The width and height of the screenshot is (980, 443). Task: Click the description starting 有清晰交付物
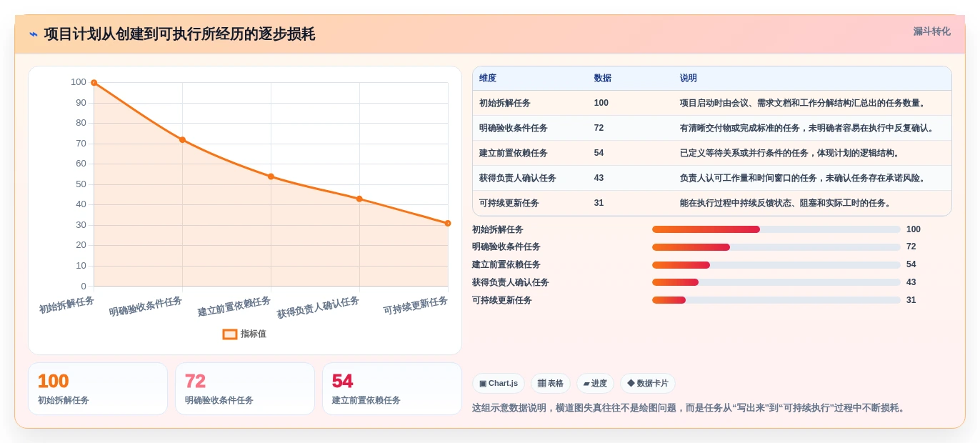click(x=808, y=128)
